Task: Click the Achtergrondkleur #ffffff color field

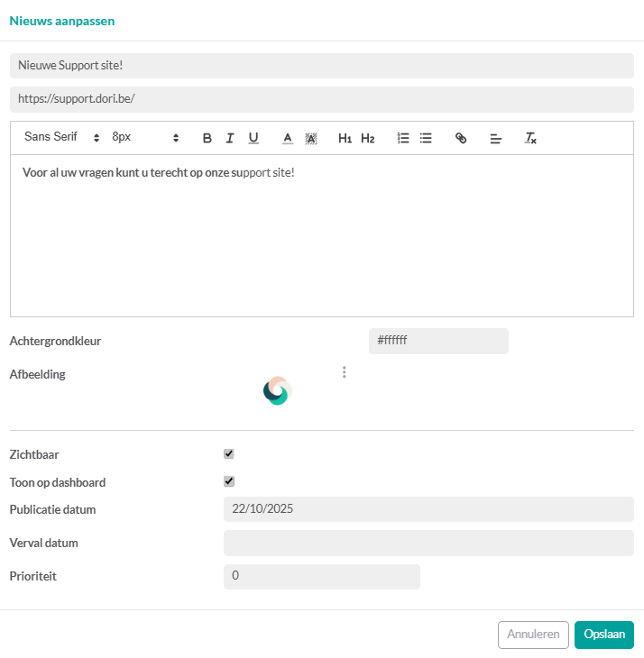Action: pos(438,341)
